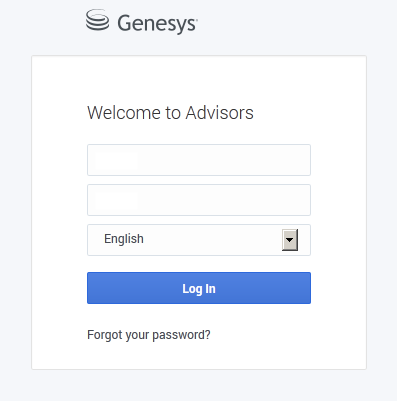The width and height of the screenshot is (397, 401).
Task: Select the 'English' text in the language box
Action: [x=124, y=239]
